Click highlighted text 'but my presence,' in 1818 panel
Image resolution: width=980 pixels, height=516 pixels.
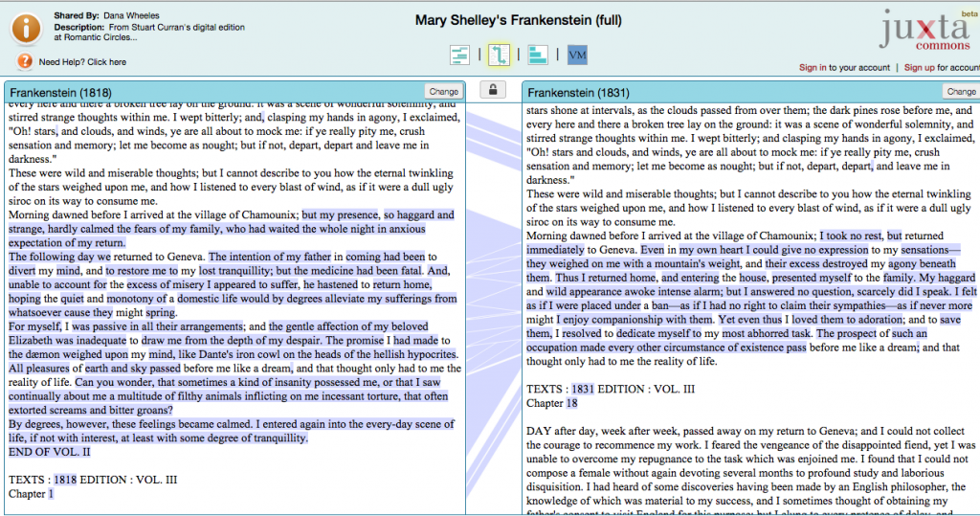[340, 214]
